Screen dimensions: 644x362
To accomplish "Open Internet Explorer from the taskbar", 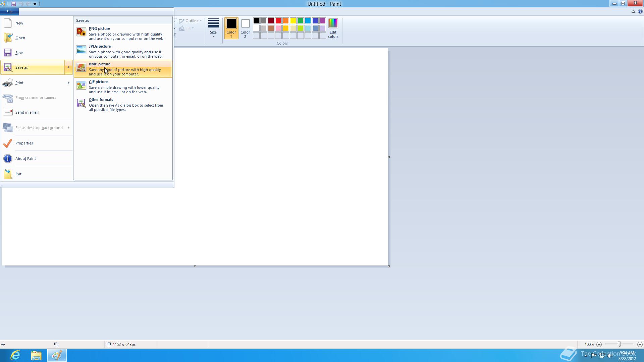I will tap(15, 355).
